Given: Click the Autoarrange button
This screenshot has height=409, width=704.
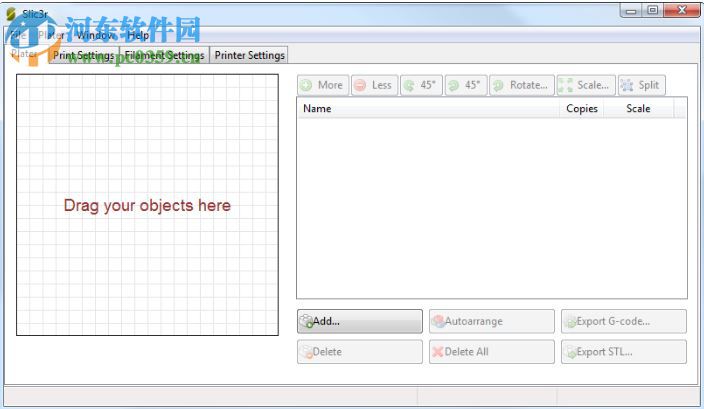Looking at the screenshot, I should click(492, 321).
